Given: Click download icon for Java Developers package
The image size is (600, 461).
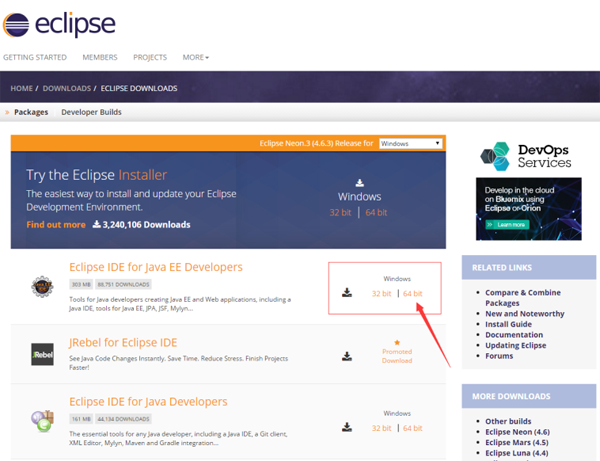Looking at the screenshot, I should [x=347, y=427].
